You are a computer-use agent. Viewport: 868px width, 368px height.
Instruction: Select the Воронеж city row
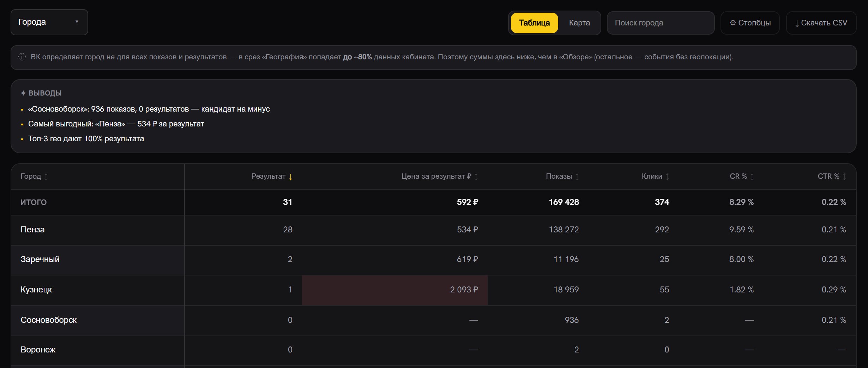click(x=434, y=350)
